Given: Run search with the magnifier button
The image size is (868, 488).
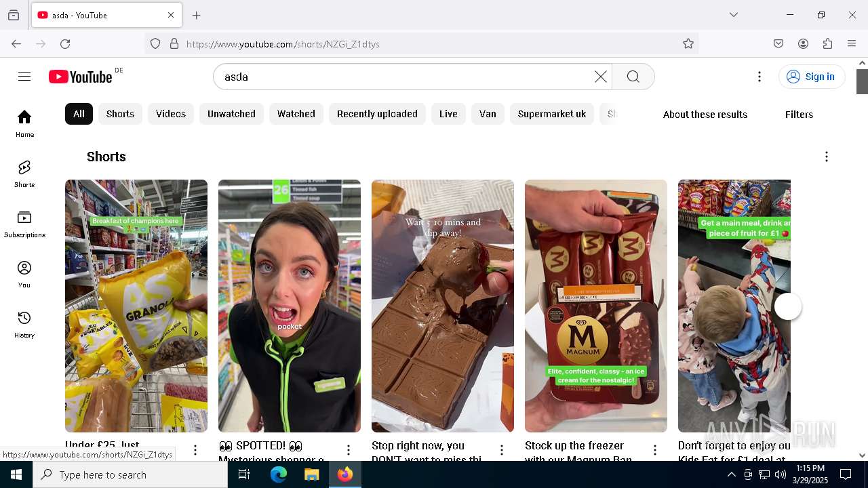Looking at the screenshot, I should pyautogui.click(x=633, y=77).
